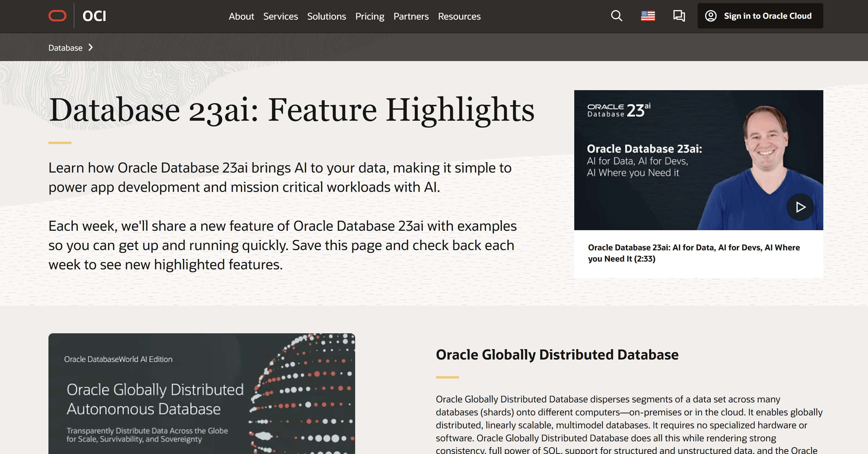Open the Globally Distributed Autonomous Database thumbnail

tap(202, 394)
